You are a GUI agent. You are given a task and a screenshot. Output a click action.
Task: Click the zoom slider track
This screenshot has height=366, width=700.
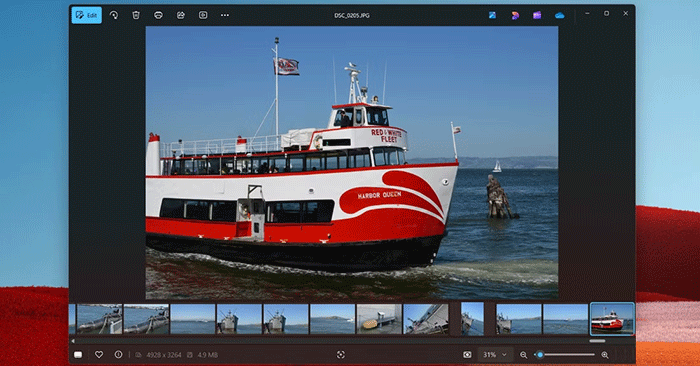point(565,355)
